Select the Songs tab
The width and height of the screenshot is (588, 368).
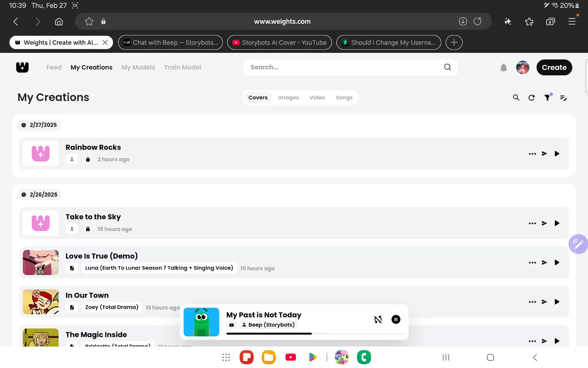[344, 97]
